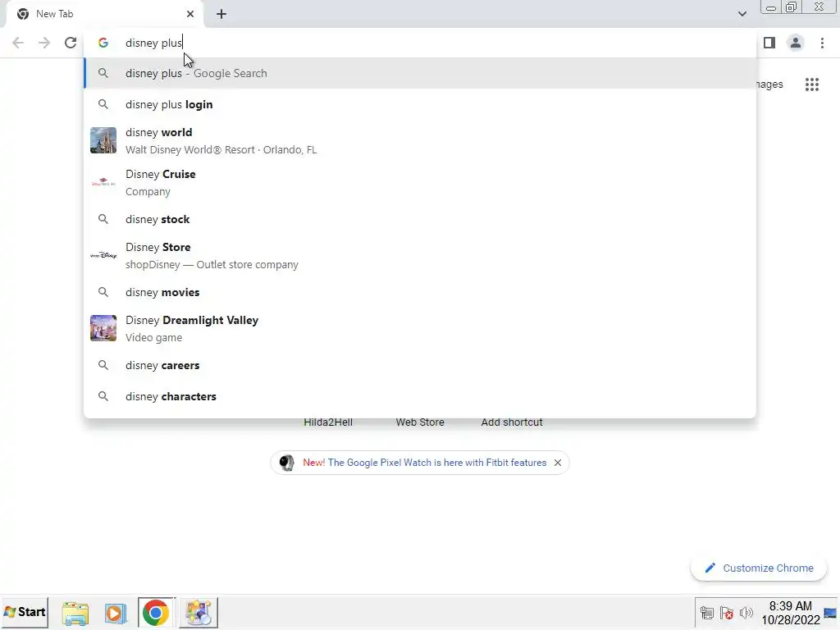Click the Dreamlight Valley game thumbnail
This screenshot has width=840, height=630.
(x=103, y=328)
